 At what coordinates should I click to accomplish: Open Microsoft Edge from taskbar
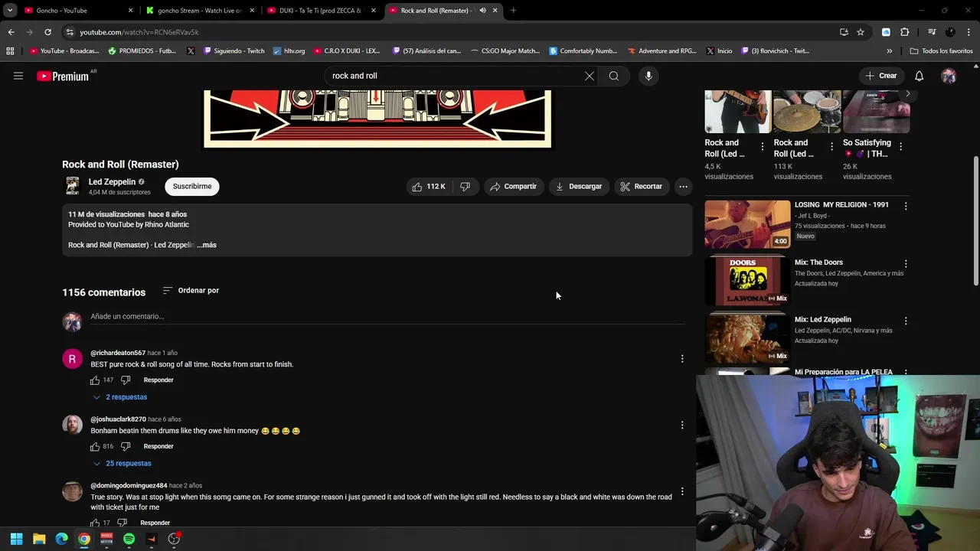61,539
